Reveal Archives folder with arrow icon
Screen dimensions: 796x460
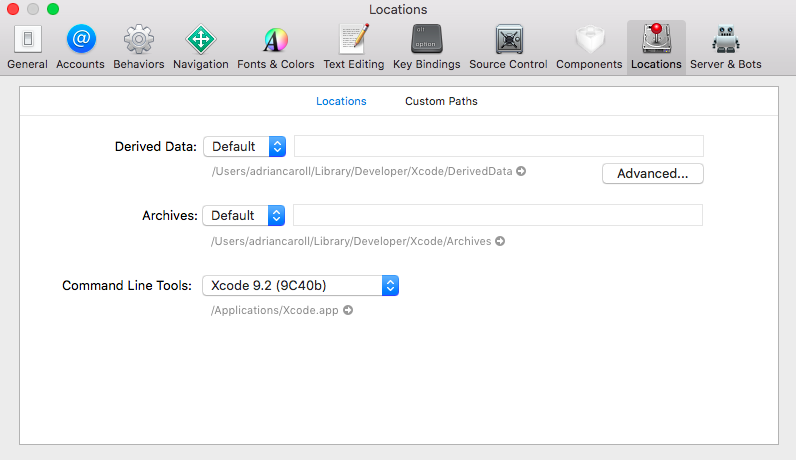tap(500, 241)
